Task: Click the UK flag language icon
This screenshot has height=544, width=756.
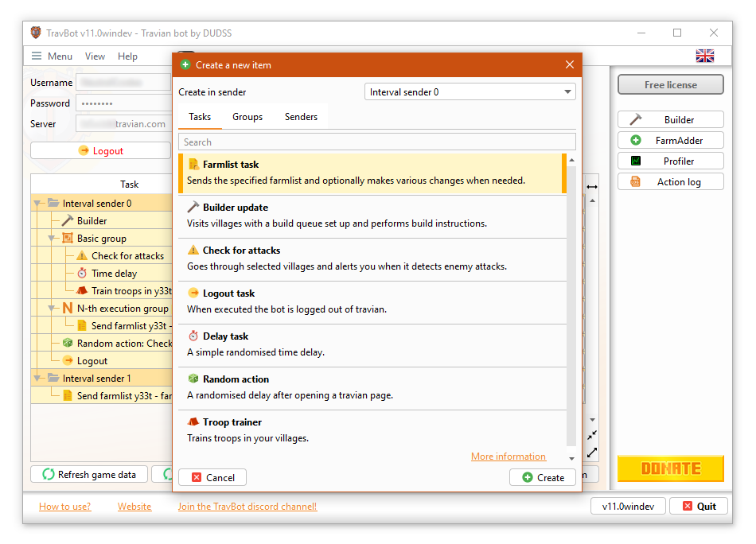Action: [705, 56]
